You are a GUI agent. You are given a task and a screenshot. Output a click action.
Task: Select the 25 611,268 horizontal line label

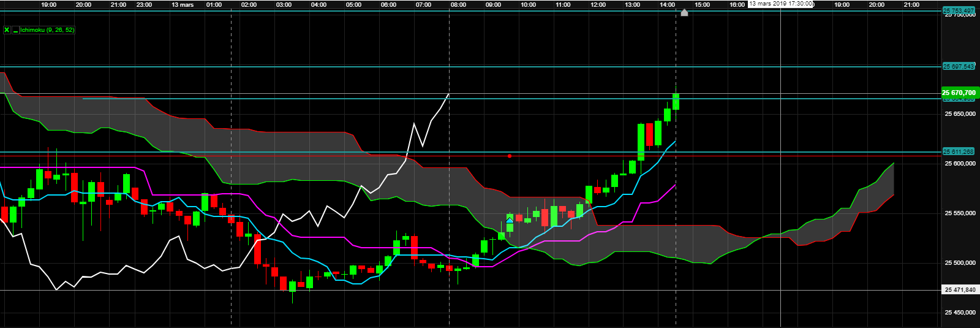[959, 151]
